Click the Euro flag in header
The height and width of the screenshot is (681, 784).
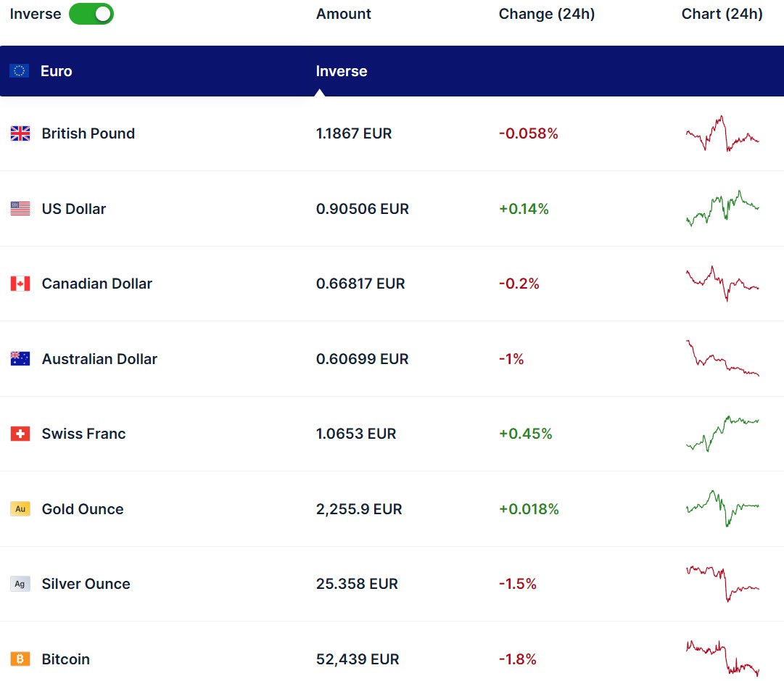coord(20,71)
